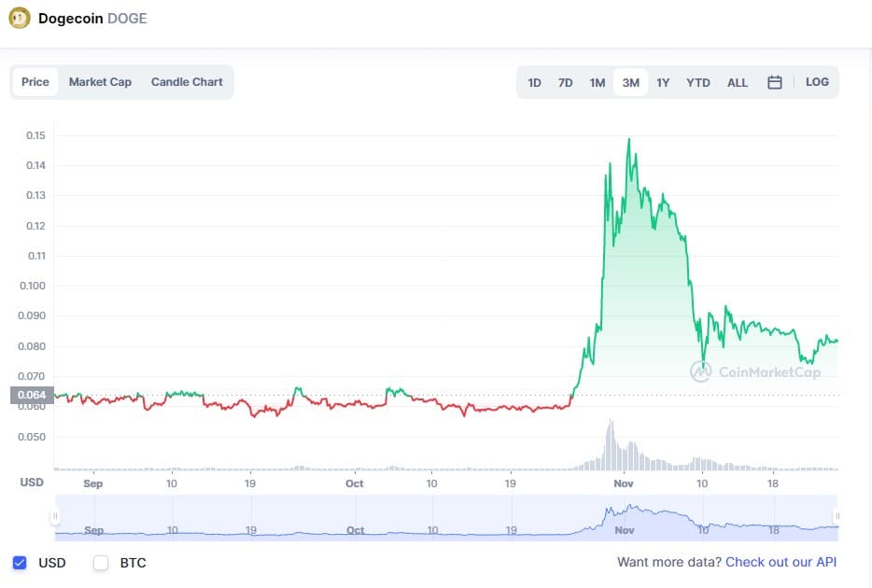Switch to the Market Cap tab

coord(100,82)
